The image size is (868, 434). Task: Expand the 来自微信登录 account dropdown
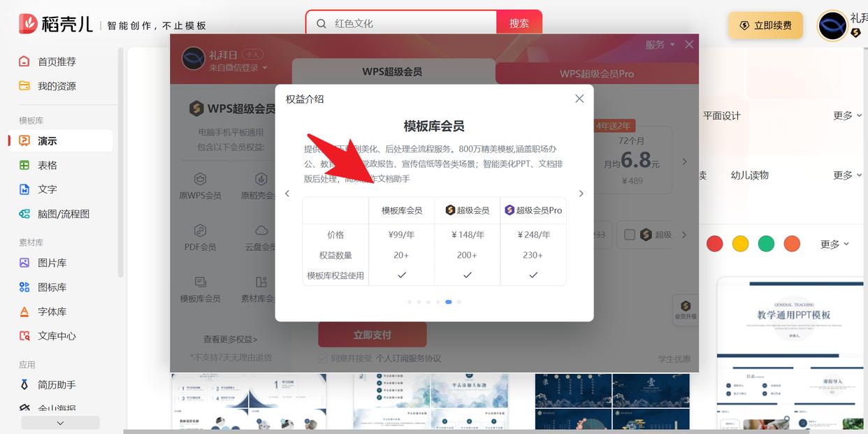tap(238, 68)
